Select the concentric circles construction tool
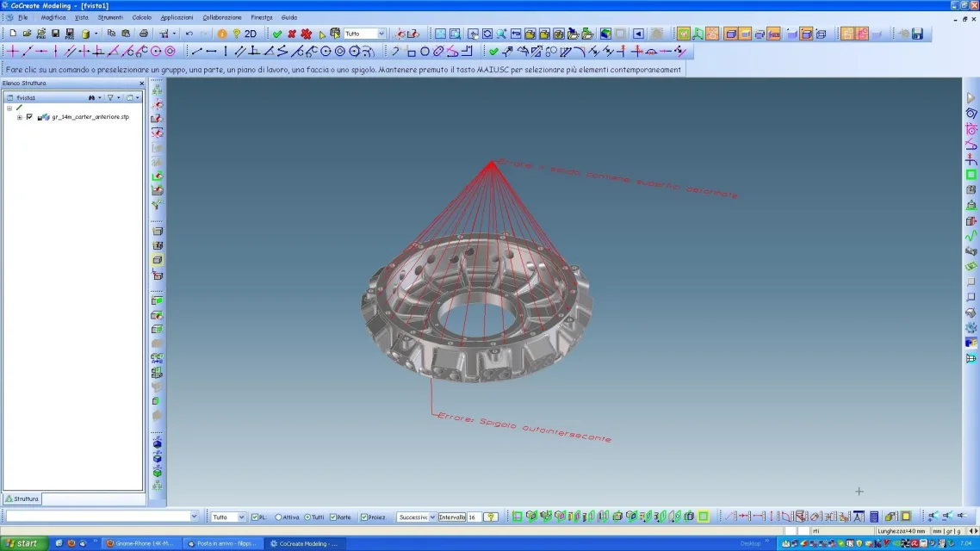Viewport: 980px width, 551px height. pos(170,52)
